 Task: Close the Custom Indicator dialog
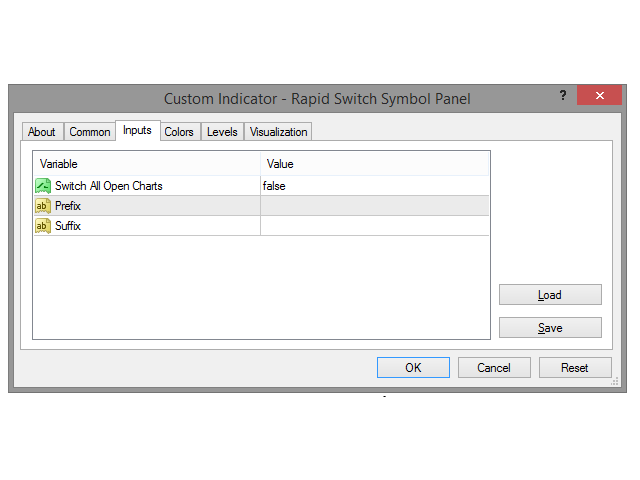(599, 96)
